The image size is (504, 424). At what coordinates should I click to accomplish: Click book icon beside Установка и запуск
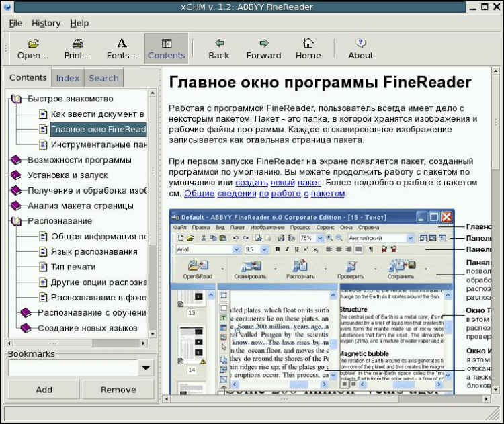(x=15, y=175)
